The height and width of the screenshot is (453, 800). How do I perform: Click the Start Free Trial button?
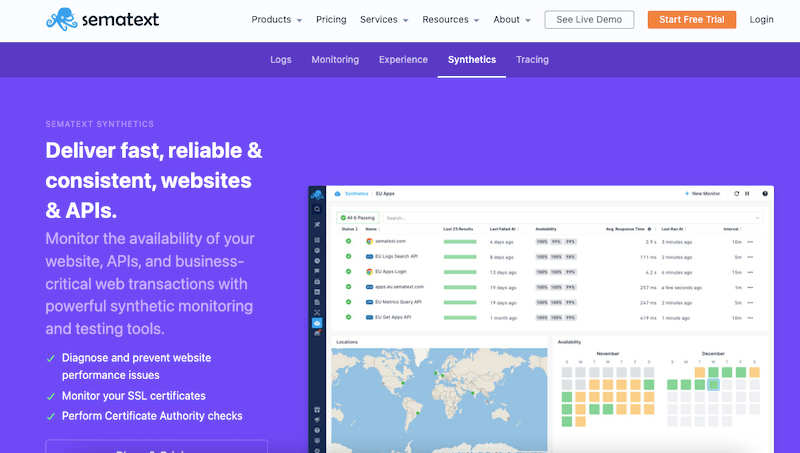[x=692, y=19]
